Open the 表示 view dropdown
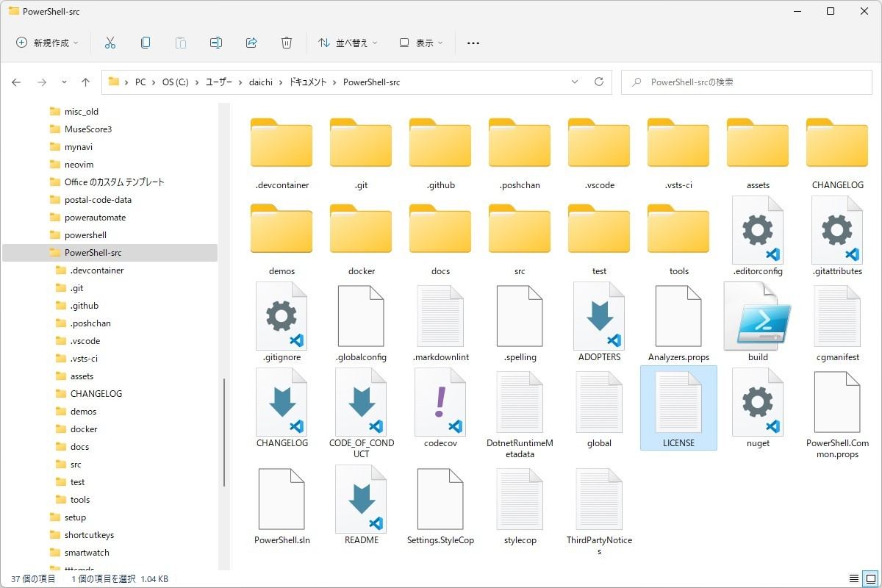Screen dimensions: 882x588 click(421, 43)
